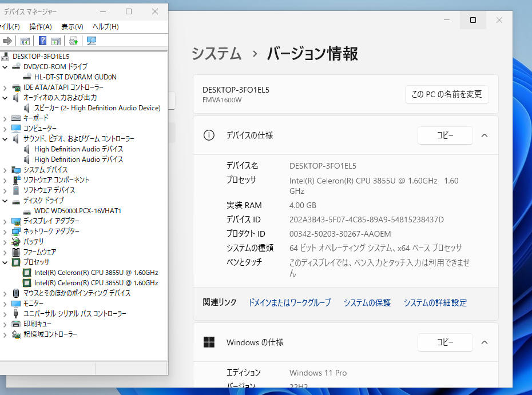Click the IDE ATA/ATAPI コントローラー icon
The height and width of the screenshot is (395, 532).
coord(16,87)
